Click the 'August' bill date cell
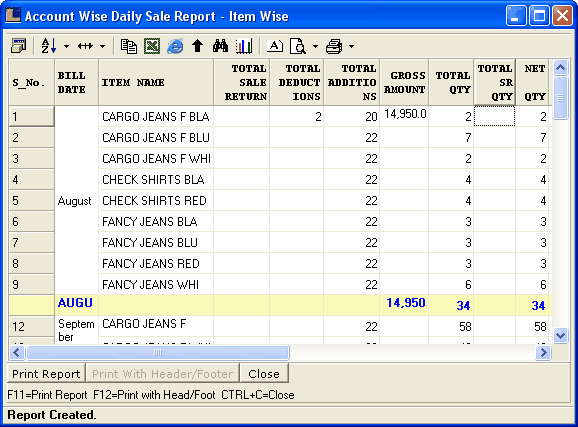578x427 pixels. point(77,201)
